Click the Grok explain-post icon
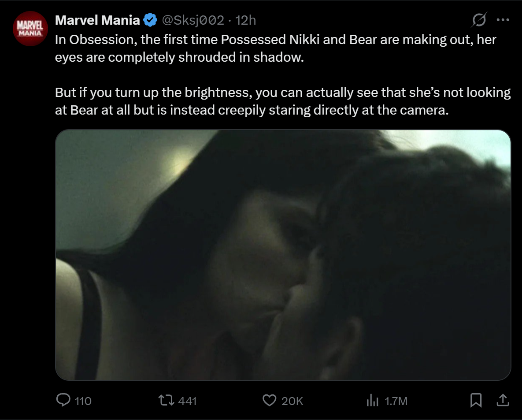The width and height of the screenshot is (522, 420). pyautogui.click(x=479, y=20)
